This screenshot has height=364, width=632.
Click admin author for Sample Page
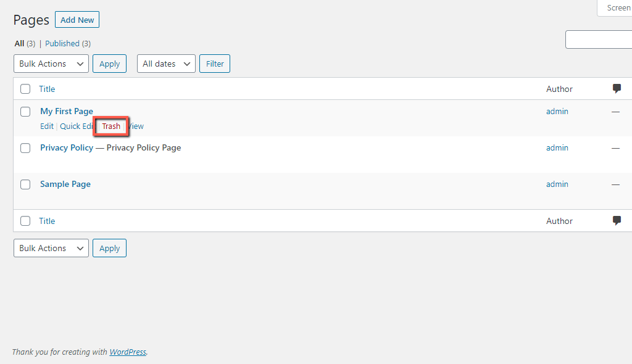coord(557,184)
